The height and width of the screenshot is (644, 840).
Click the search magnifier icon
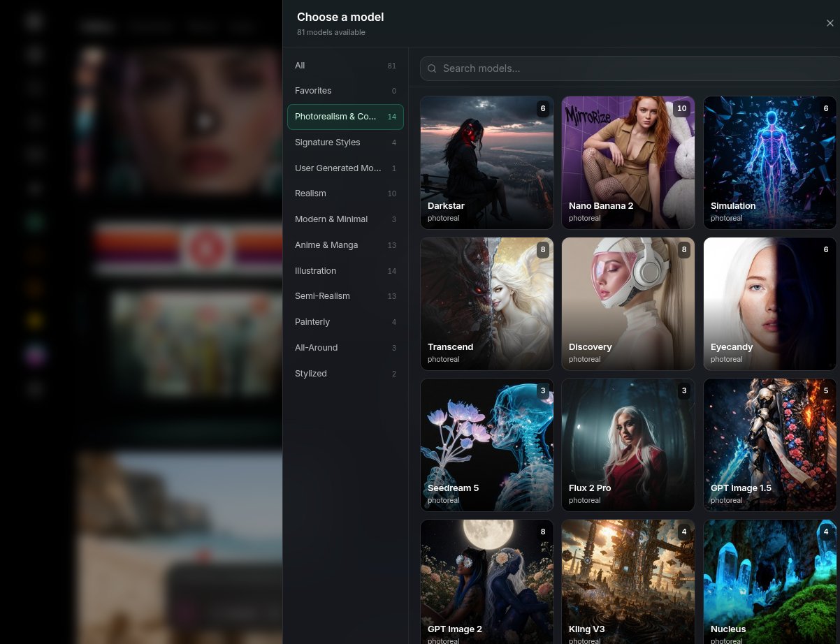pyautogui.click(x=432, y=68)
